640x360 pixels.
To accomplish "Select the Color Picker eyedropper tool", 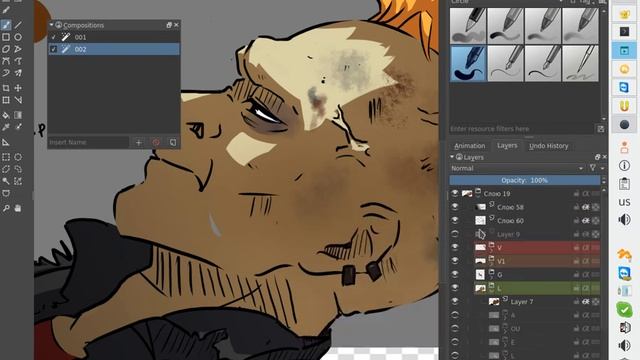I will pyautogui.click(x=6, y=127).
